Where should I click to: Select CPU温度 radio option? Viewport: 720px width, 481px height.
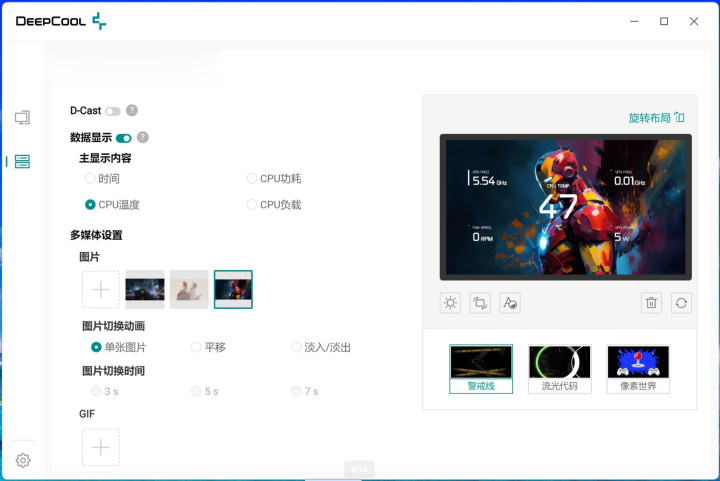[x=112, y=205]
